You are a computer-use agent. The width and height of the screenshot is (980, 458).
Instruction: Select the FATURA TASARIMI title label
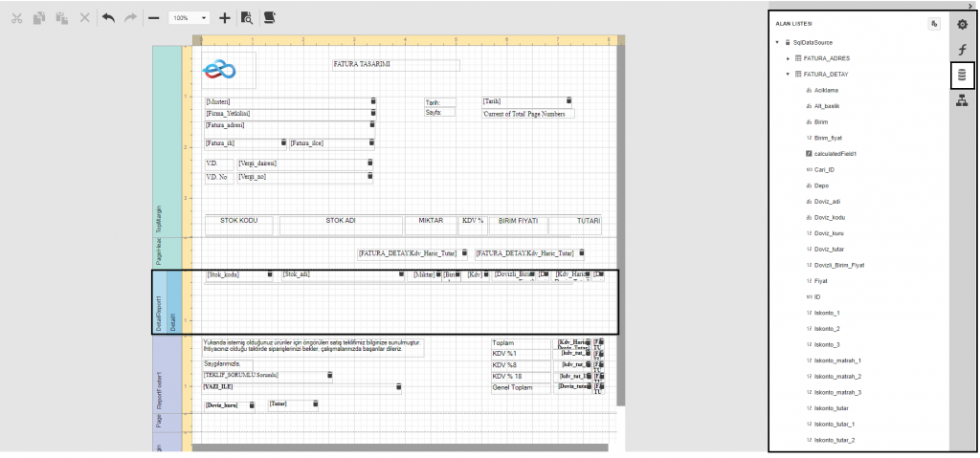click(x=395, y=65)
